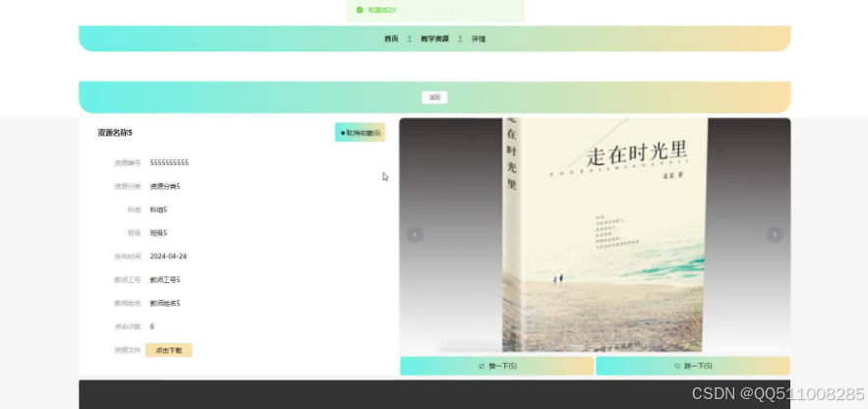This screenshot has width=868, height=409.
Task: Select the date 2024-04-24
Action: click(168, 257)
